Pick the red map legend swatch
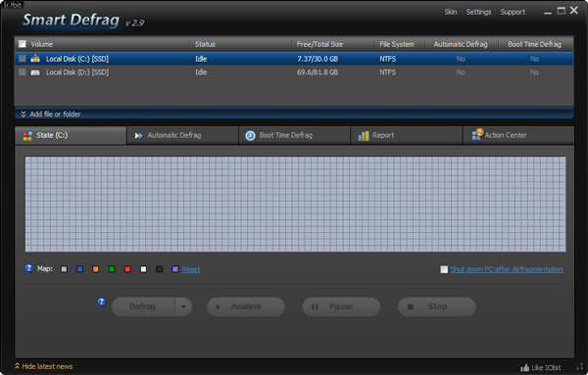This screenshot has height=375, width=588. click(x=127, y=269)
